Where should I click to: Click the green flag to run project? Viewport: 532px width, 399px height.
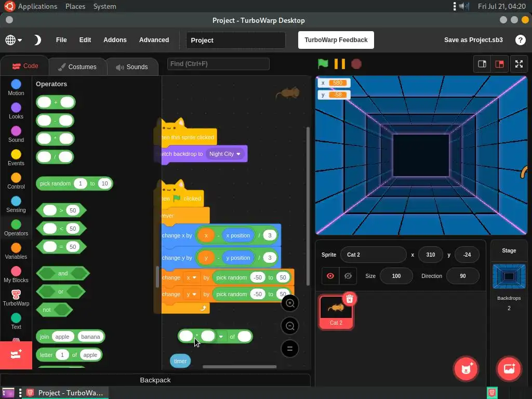[323, 64]
